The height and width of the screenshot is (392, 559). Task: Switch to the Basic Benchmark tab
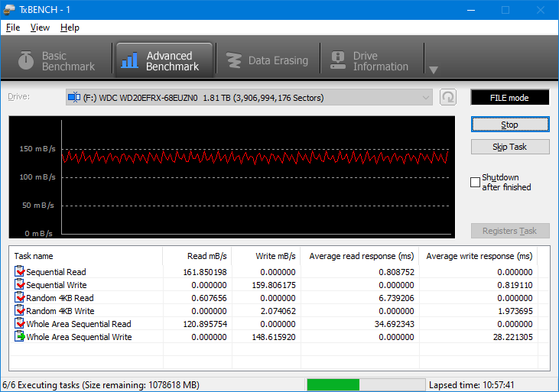tap(57, 60)
